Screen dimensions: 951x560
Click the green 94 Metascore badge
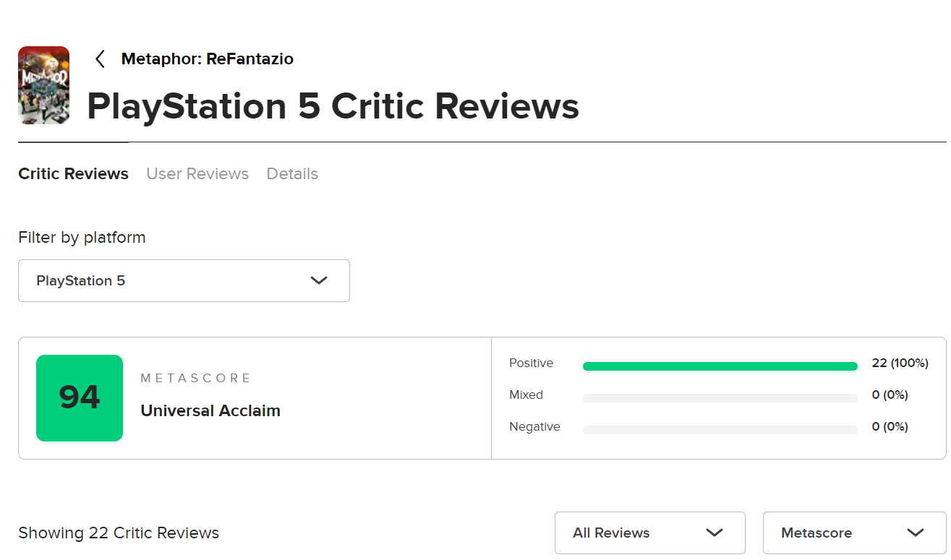point(80,398)
